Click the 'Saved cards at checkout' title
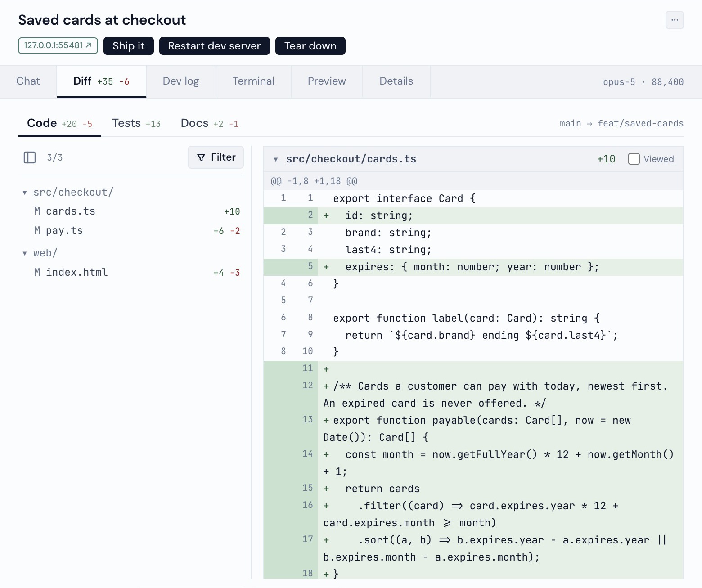 click(x=102, y=20)
